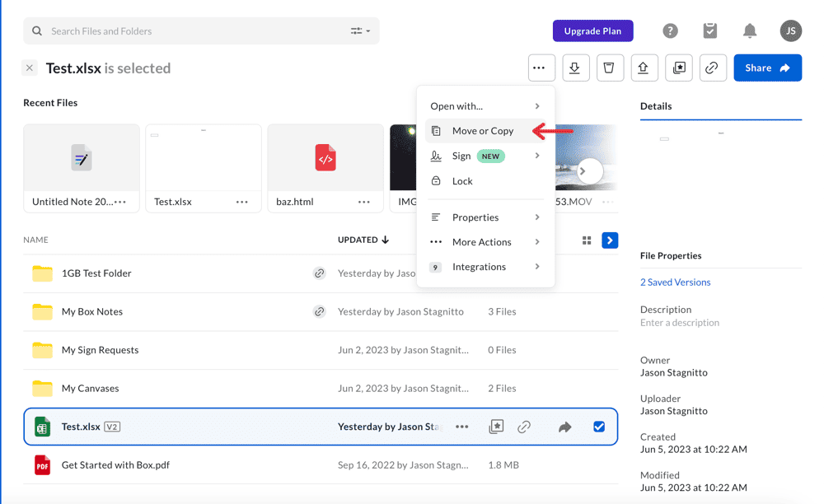This screenshot has height=504, width=824.
Task: Open the tasks clipboard icon
Action: click(x=710, y=31)
